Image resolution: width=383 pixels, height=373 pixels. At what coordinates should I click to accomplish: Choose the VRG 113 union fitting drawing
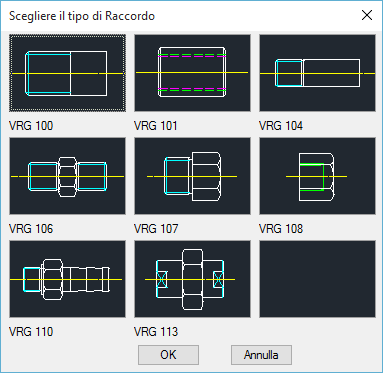(x=192, y=279)
